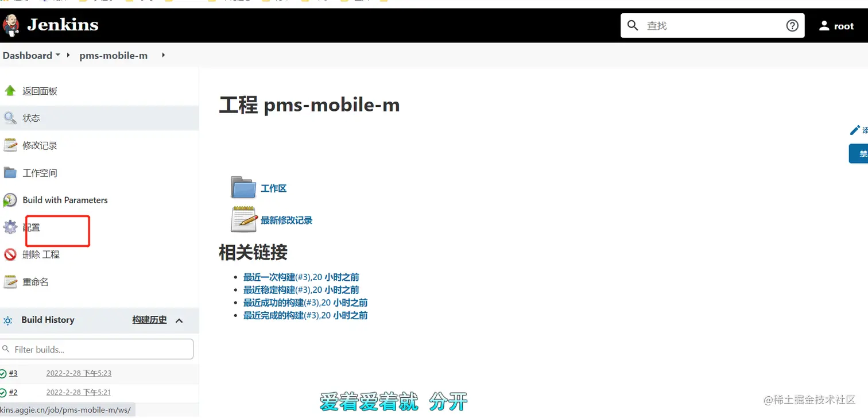Open build #2 link
Screen dimensions: 868x418
click(x=13, y=392)
